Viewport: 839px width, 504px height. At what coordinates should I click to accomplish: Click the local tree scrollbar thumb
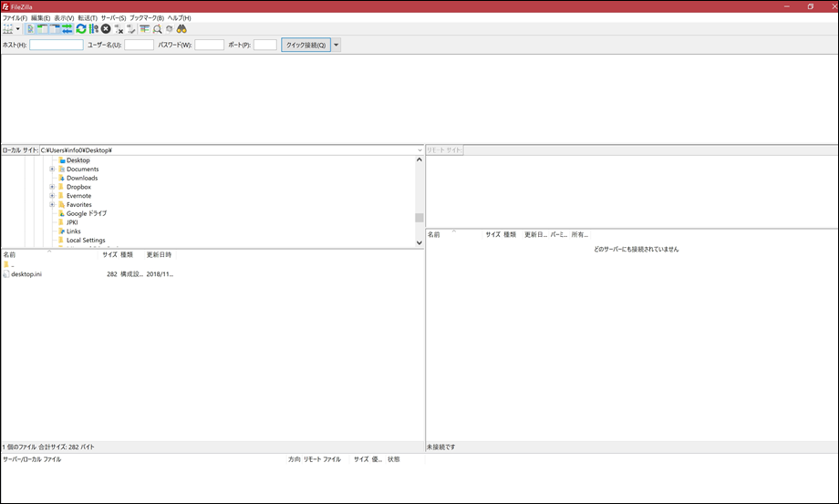coord(419,218)
